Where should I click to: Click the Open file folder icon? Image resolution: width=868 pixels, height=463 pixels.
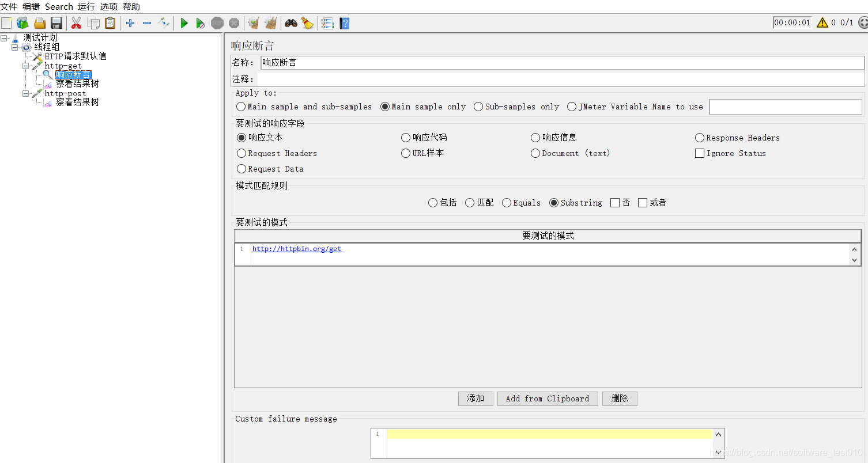pyautogui.click(x=40, y=23)
